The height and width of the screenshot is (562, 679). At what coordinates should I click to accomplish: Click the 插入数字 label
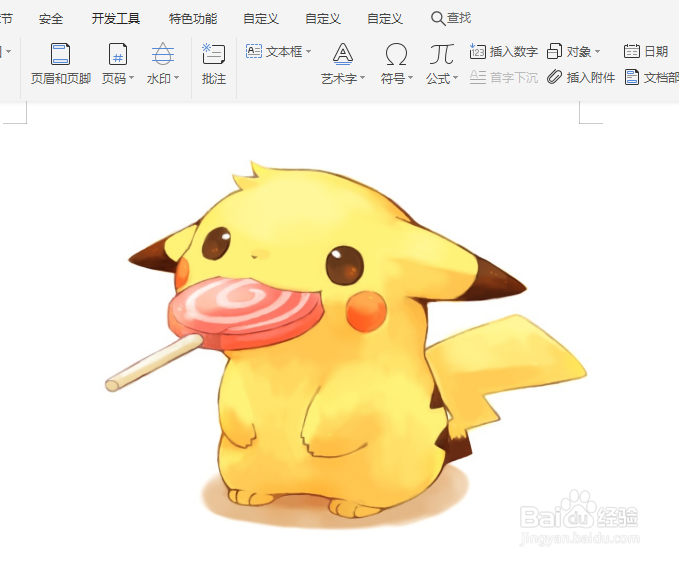tap(514, 52)
